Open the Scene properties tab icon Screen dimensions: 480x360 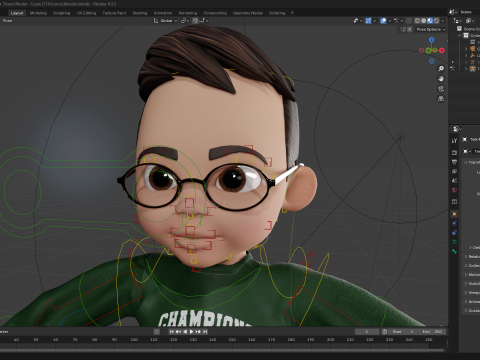pos(454,181)
